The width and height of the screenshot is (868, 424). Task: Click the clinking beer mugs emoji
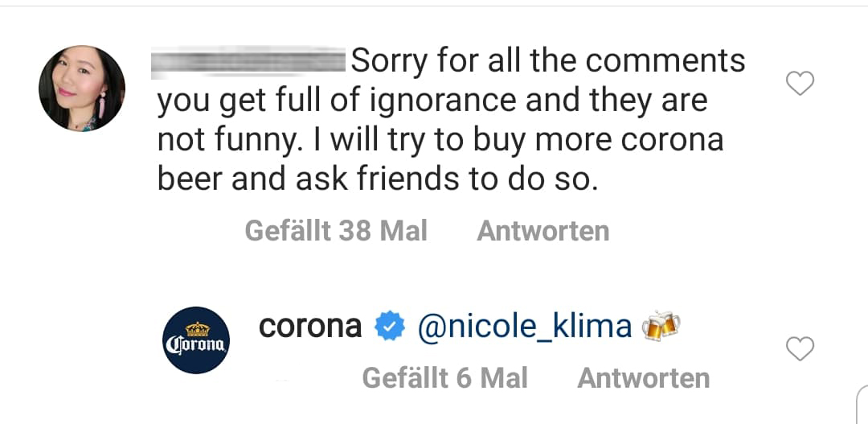661,326
